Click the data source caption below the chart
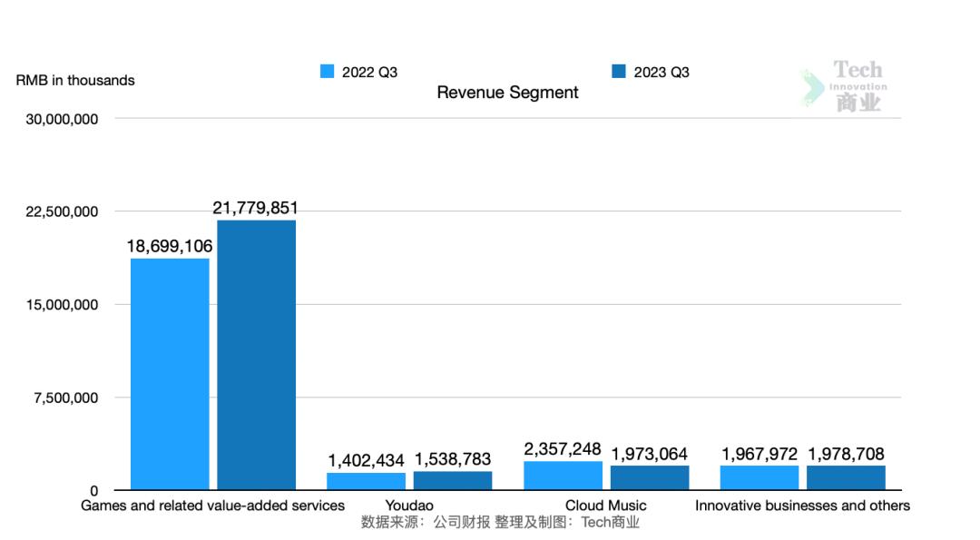980x540 pixels. (500, 522)
